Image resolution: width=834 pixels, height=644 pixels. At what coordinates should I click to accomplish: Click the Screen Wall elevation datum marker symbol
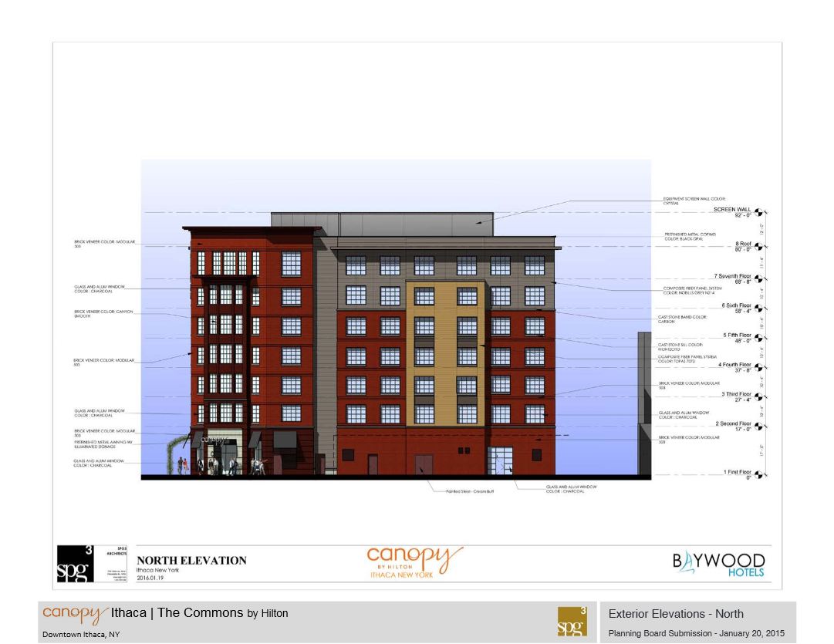(x=758, y=214)
